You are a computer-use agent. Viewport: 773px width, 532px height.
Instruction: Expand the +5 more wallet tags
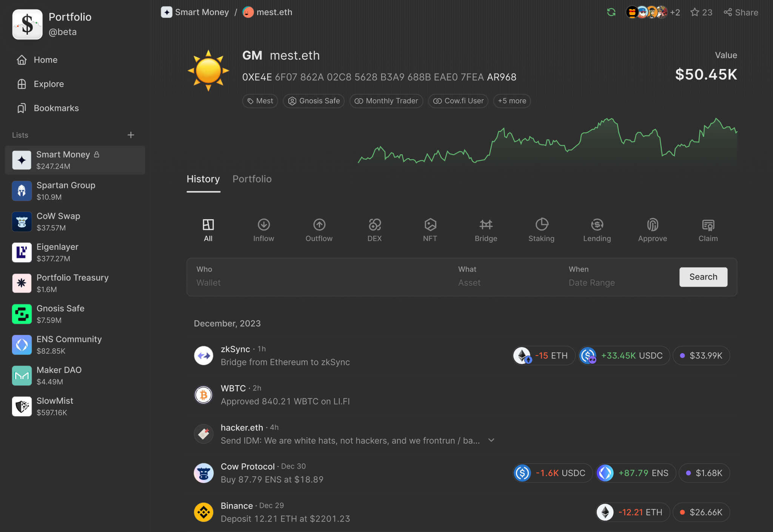512,101
